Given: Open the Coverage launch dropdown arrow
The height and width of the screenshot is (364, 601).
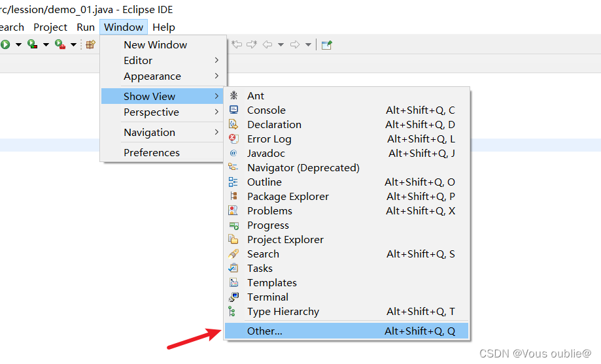Looking at the screenshot, I should pos(46,45).
